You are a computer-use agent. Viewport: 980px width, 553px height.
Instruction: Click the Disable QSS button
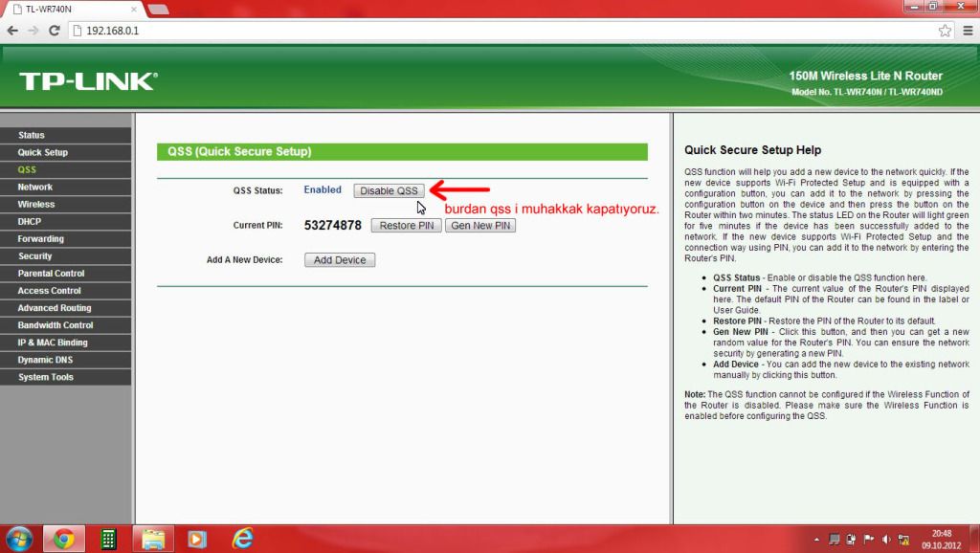pyautogui.click(x=389, y=190)
